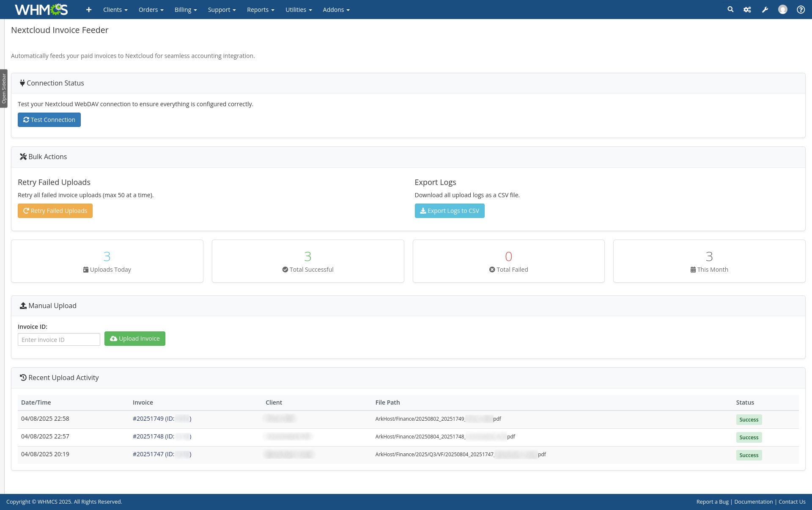Click the This Month stat card
The width and height of the screenshot is (812, 510).
coord(709,261)
